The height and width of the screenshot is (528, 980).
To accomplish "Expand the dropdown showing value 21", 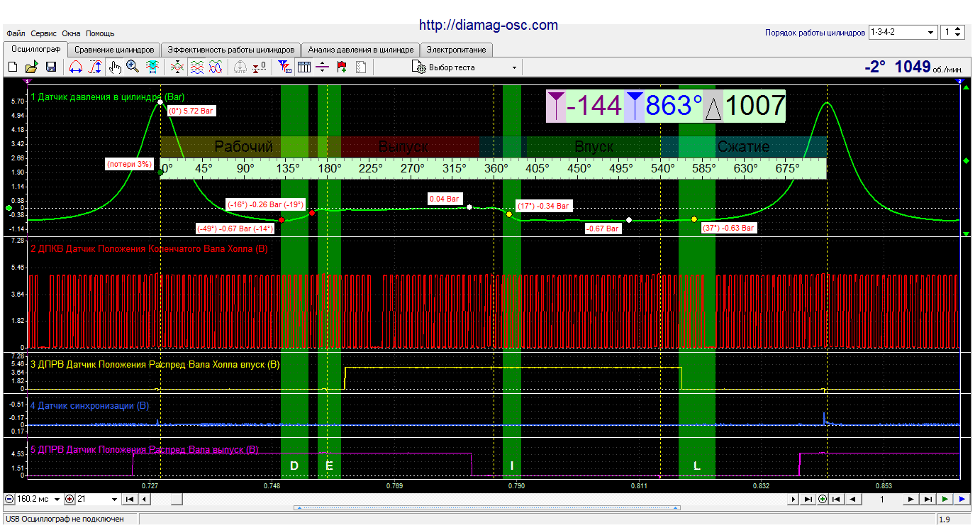I will [114, 499].
